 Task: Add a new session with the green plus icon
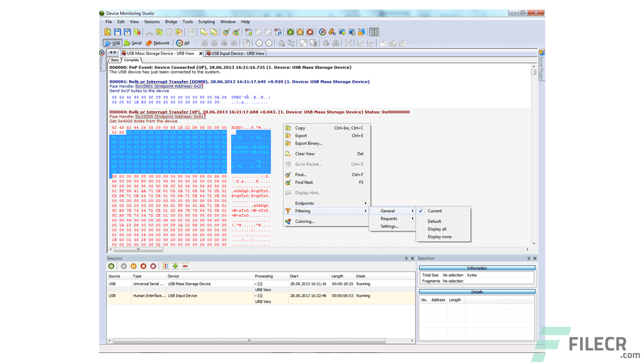click(x=175, y=266)
